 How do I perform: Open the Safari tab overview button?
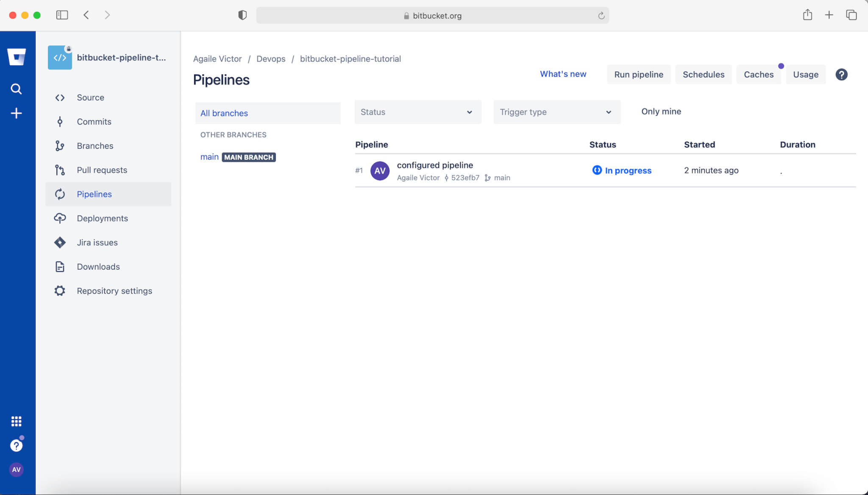[x=851, y=15]
